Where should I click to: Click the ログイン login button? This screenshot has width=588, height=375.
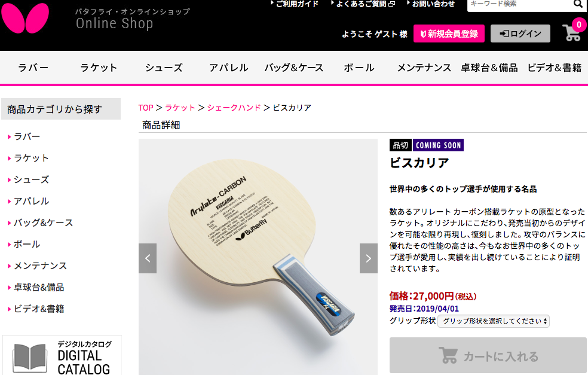click(x=520, y=33)
